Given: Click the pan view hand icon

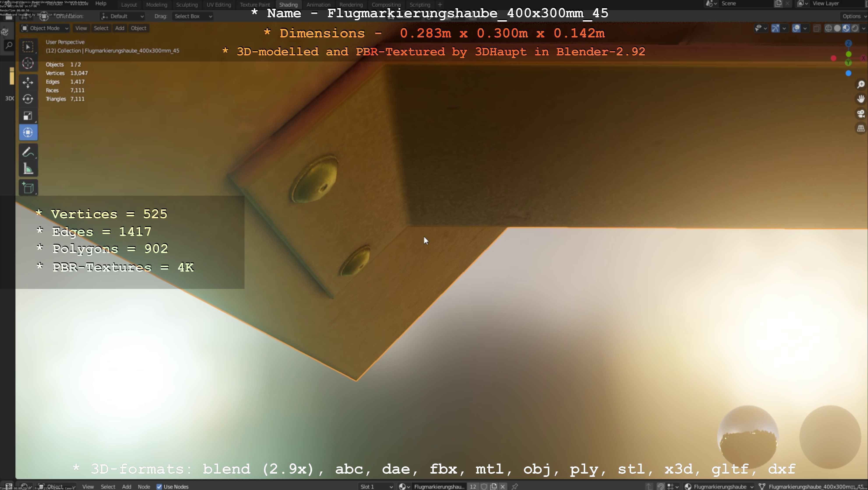Looking at the screenshot, I should click(861, 99).
